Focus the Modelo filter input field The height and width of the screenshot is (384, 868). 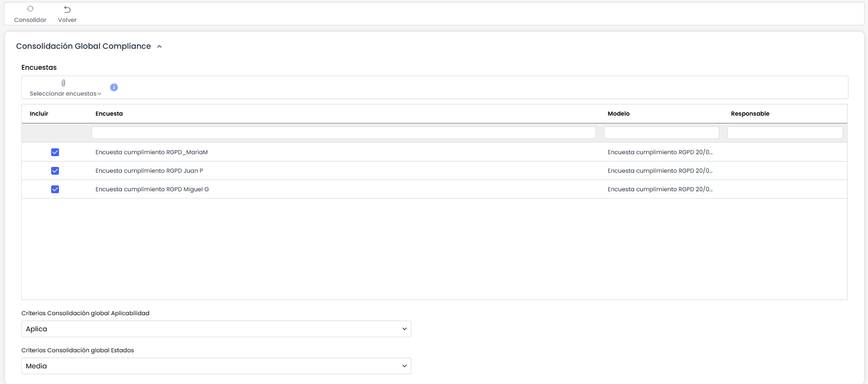point(661,133)
